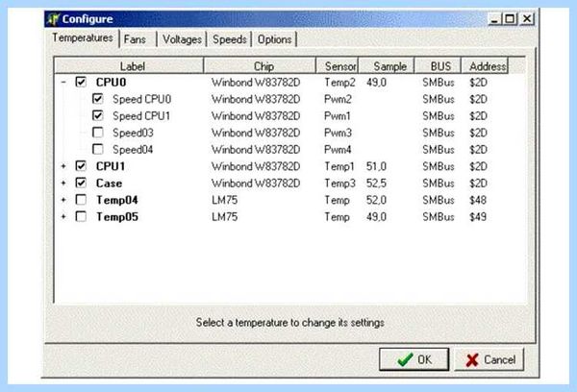Click sample value 52,0 in Temp04 row
The height and width of the screenshot is (392, 577).
376,200
